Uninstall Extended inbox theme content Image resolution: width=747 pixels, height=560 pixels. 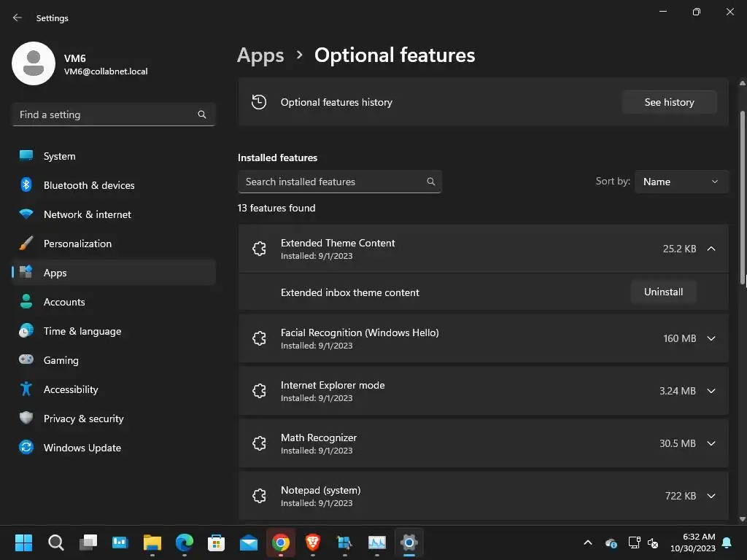point(664,292)
